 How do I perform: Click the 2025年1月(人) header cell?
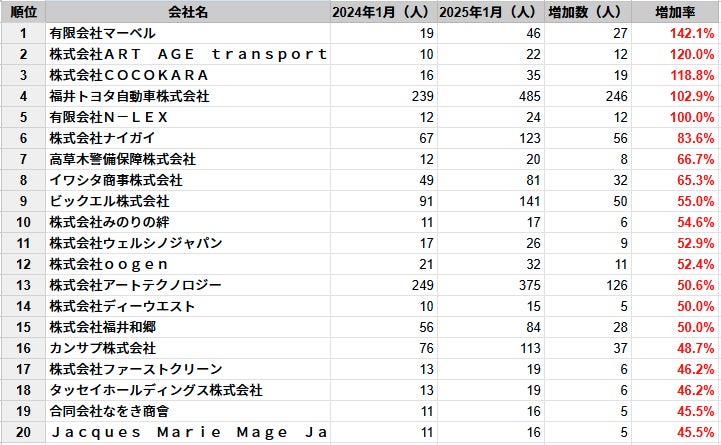pos(488,12)
